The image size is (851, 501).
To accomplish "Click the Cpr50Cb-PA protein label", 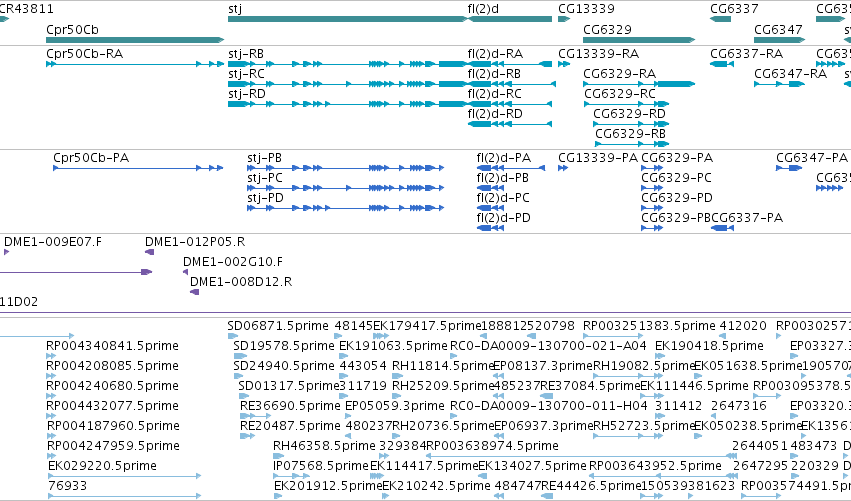I will click(91, 158).
